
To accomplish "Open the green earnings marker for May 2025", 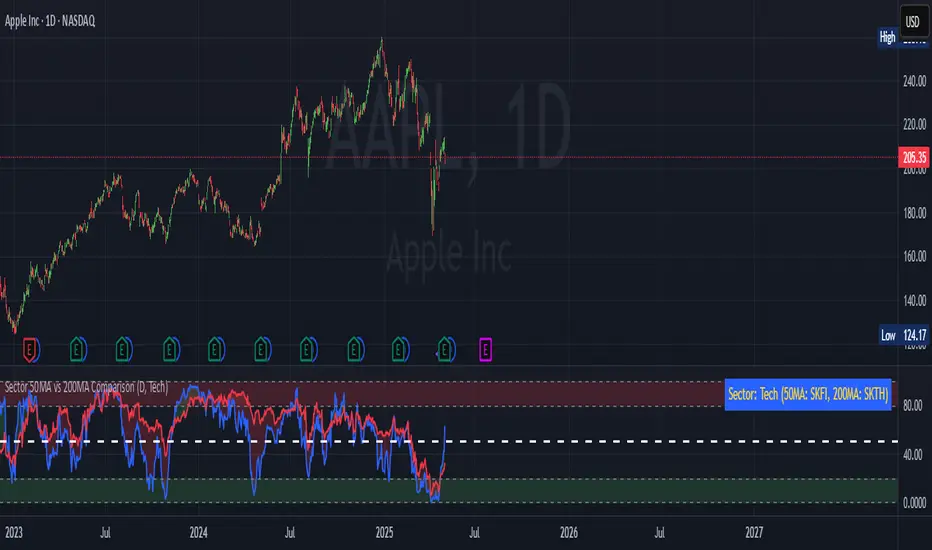I will tap(445, 350).
